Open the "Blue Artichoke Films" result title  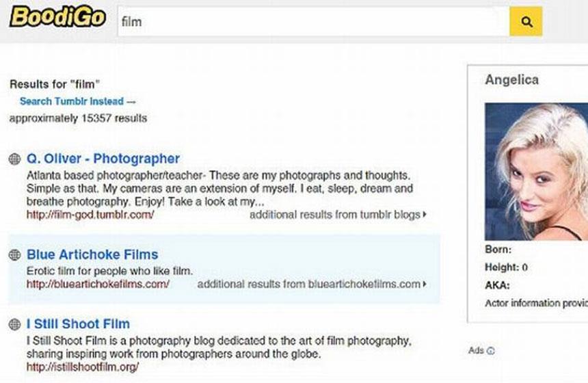pos(92,255)
